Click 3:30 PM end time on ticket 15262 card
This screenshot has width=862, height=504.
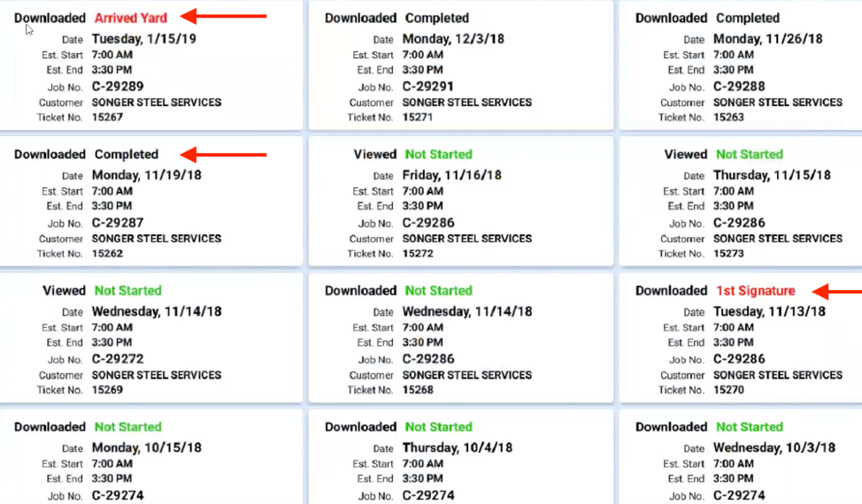click(112, 206)
